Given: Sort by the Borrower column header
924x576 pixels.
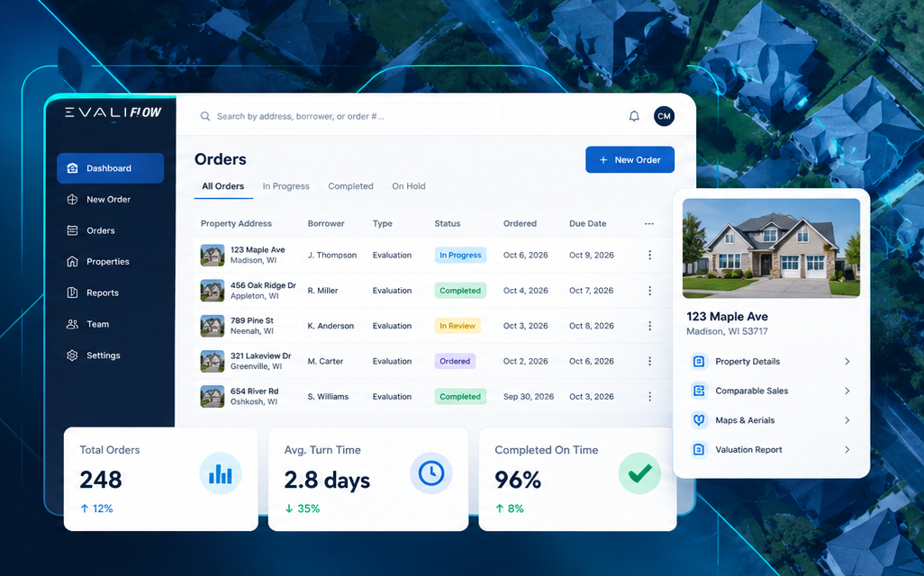Looking at the screenshot, I should (326, 224).
